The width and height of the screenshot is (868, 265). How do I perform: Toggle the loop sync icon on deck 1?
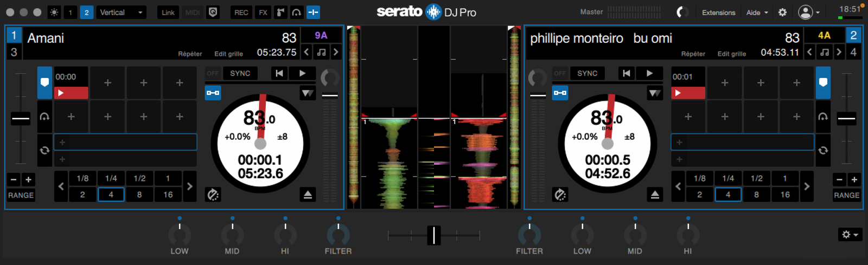[44, 150]
